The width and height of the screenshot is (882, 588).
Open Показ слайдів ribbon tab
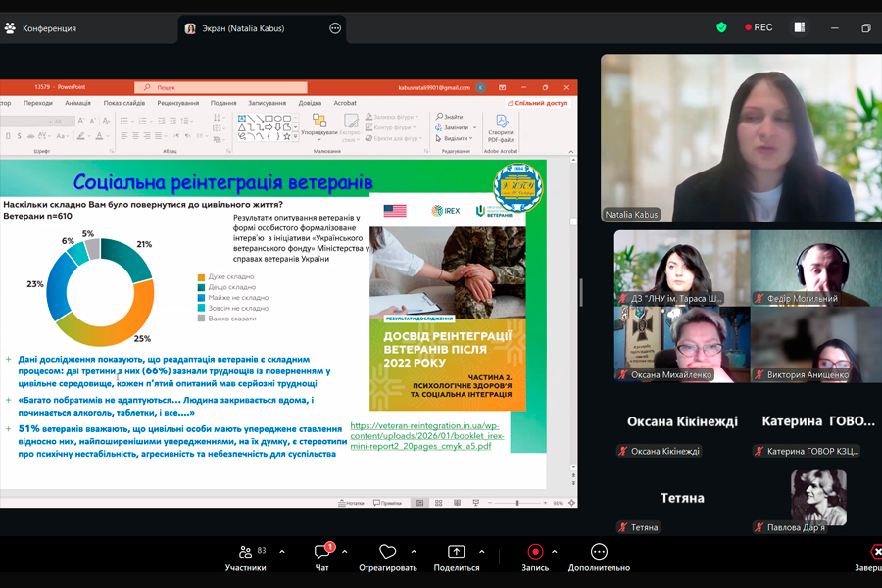click(x=124, y=103)
